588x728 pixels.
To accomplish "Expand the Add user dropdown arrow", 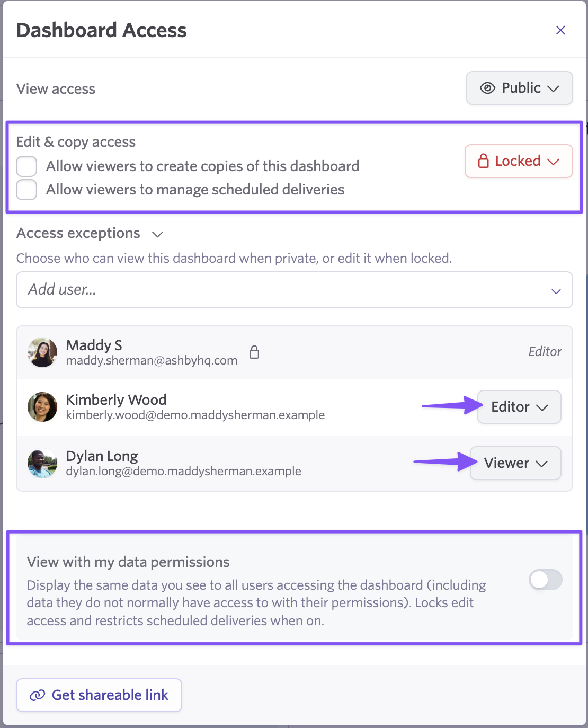I will pyautogui.click(x=556, y=291).
